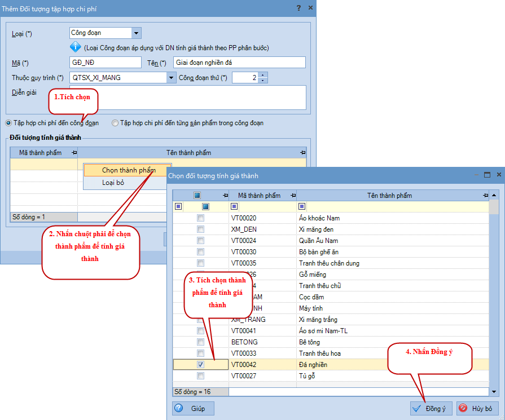Image resolution: width=505 pixels, height=420 pixels.
Task: Click filter icon under Mã thành phẩm column
Action: click(235, 206)
